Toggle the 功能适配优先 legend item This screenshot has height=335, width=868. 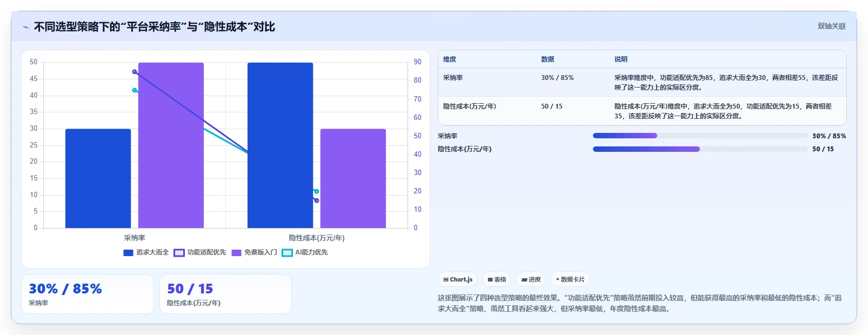[x=200, y=252]
